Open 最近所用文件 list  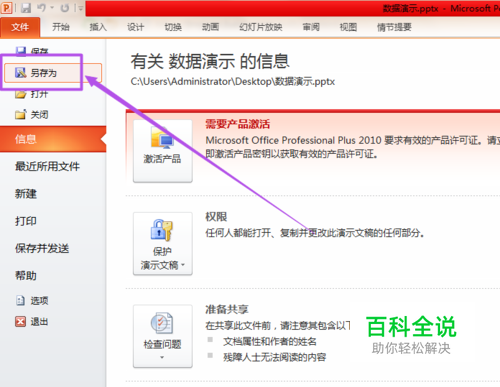coord(47,166)
